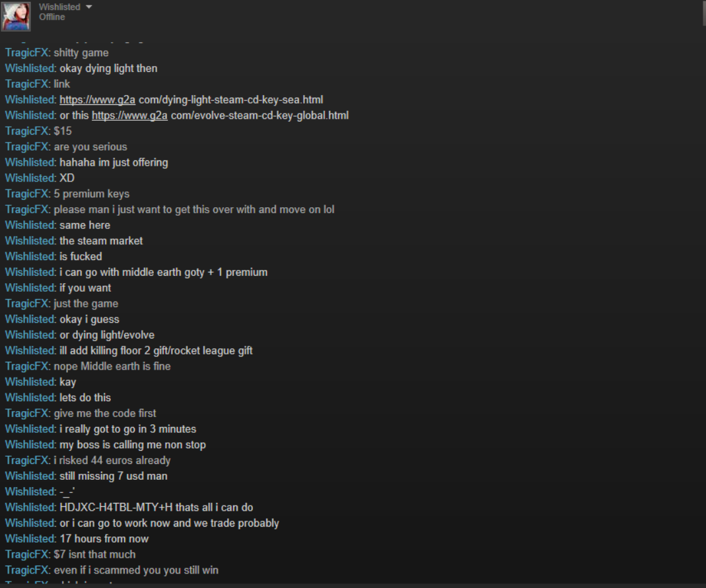Screen dimensions: 706x588
Task: Click Wishlisted's profile avatar picture
Action: (16, 16)
